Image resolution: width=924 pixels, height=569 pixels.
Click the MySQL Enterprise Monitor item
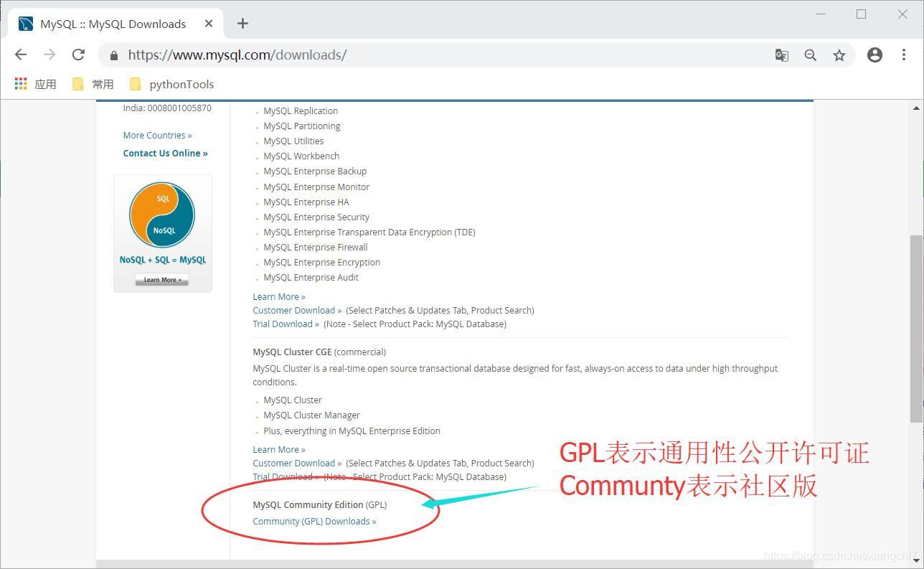[x=316, y=187]
